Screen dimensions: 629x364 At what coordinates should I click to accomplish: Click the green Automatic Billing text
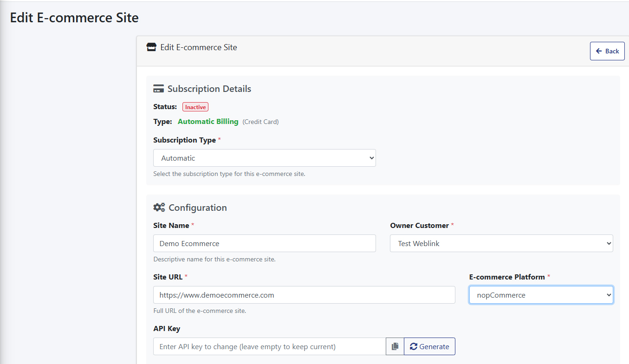tap(208, 122)
